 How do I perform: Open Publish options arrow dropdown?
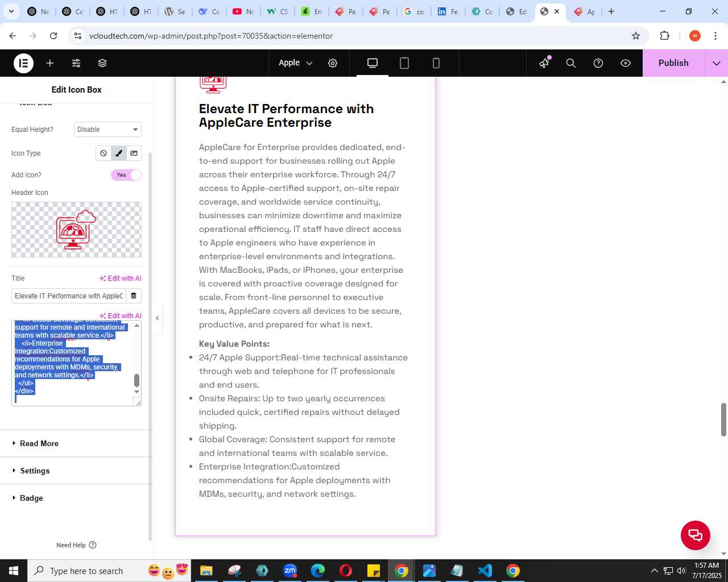717,63
